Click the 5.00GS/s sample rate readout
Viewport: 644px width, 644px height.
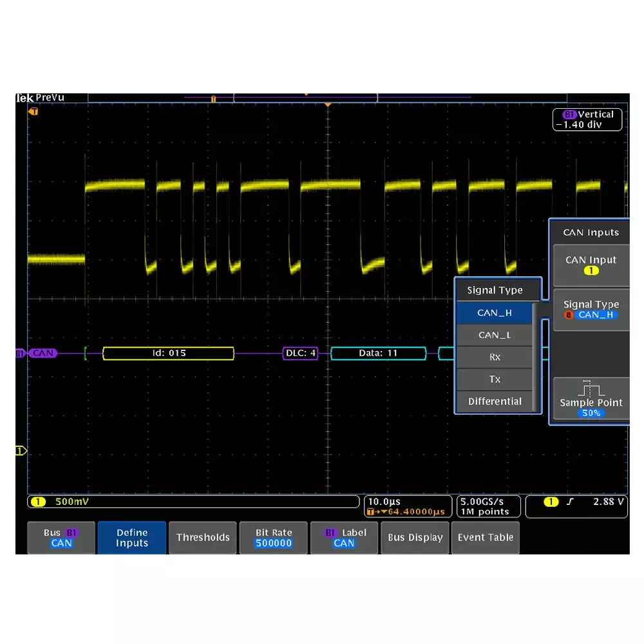(482, 502)
